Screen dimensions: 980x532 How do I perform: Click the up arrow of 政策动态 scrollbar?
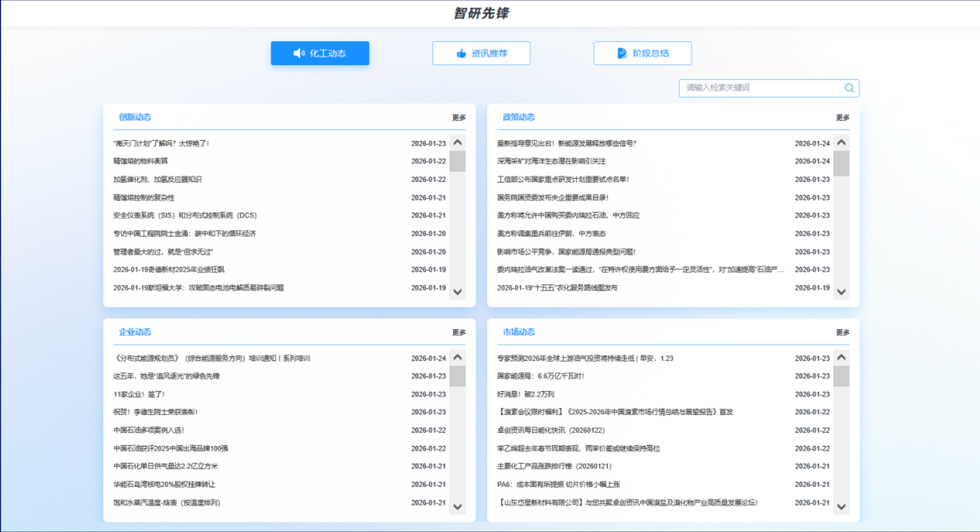pyautogui.click(x=841, y=143)
